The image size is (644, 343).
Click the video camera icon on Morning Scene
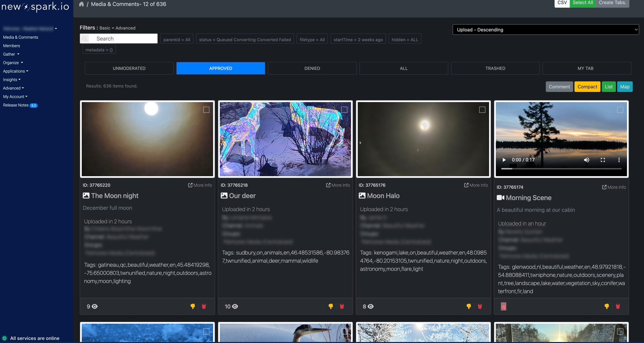[x=500, y=198]
